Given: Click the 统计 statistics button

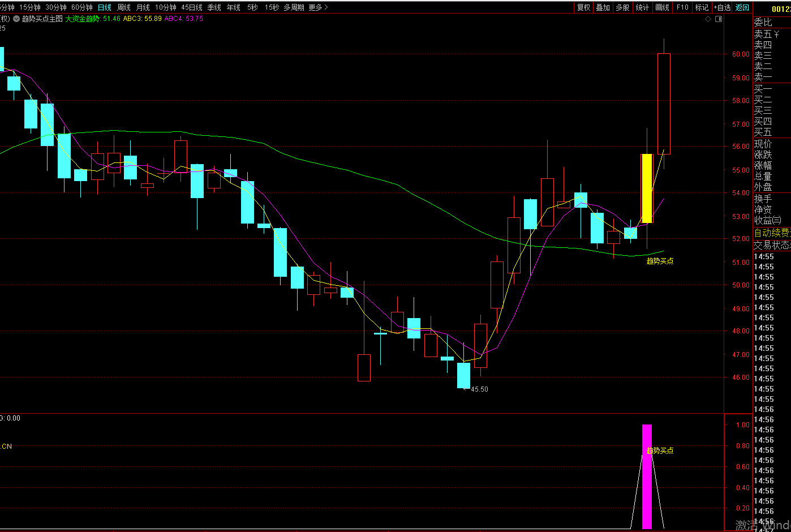Looking at the screenshot, I should [x=642, y=7].
